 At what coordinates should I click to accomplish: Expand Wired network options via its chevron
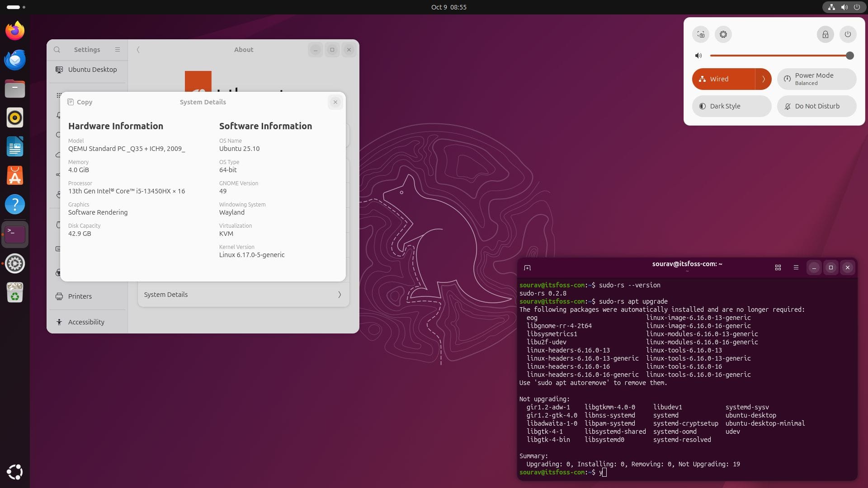click(x=764, y=79)
